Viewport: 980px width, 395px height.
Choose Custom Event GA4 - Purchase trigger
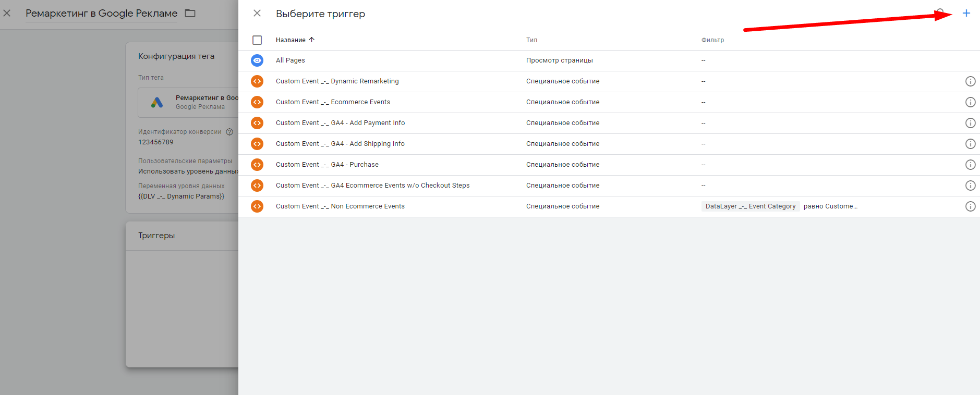(x=327, y=165)
